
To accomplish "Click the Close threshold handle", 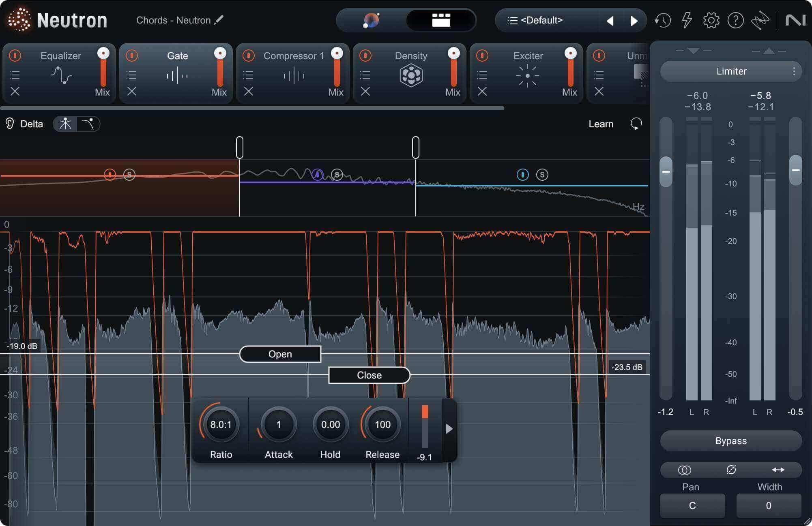I will click(x=369, y=375).
